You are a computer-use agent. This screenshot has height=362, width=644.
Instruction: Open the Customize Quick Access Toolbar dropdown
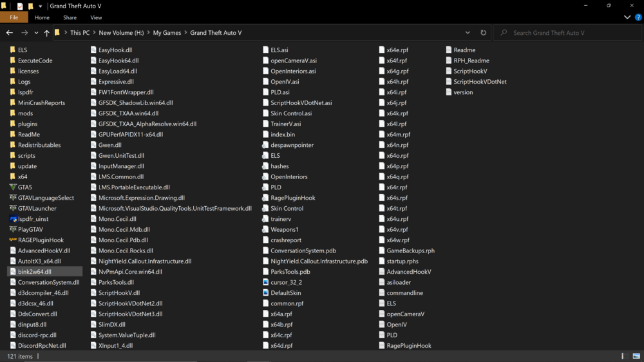[40, 6]
